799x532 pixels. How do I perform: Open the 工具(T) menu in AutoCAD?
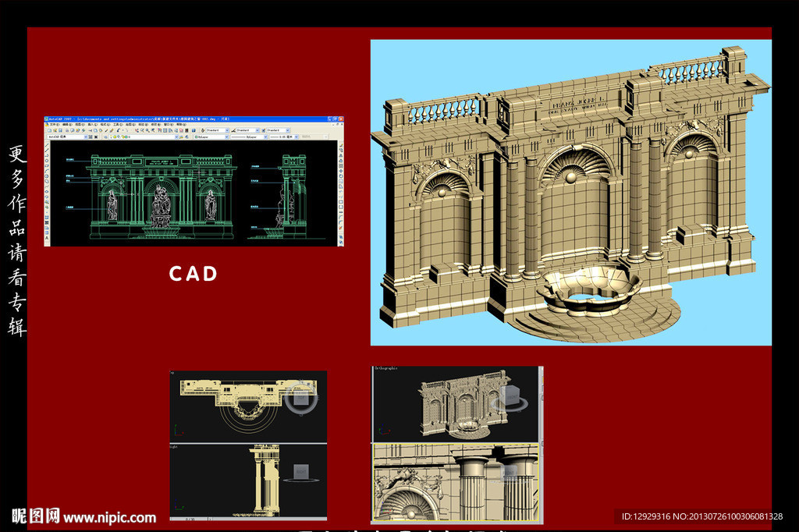[118, 125]
